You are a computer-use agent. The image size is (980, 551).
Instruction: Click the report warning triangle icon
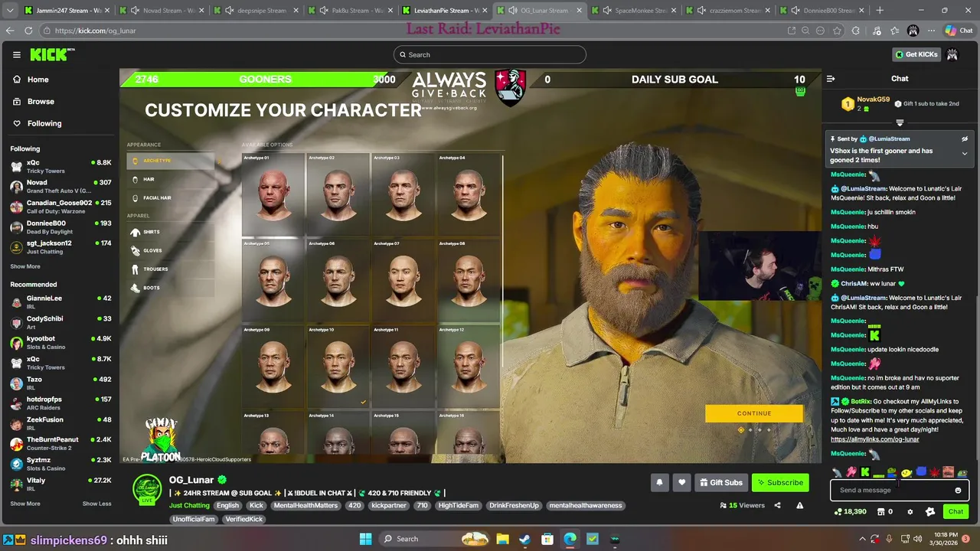tap(799, 505)
